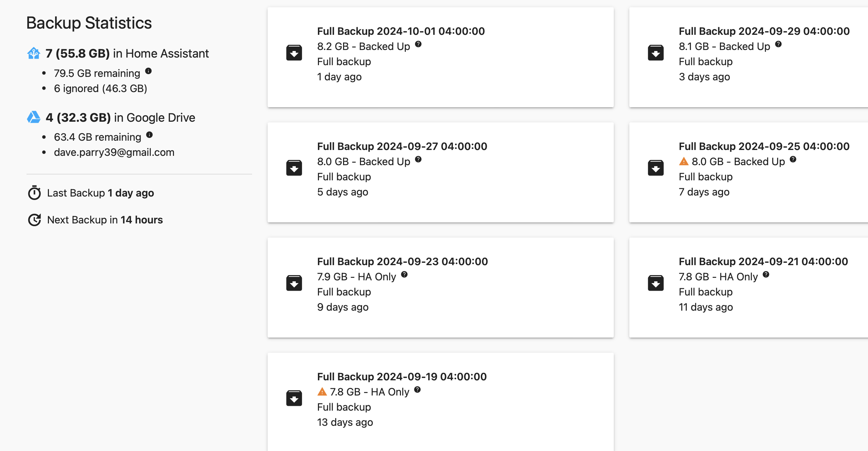Viewport: 868px width, 451px height.
Task: Click the archive icon for 2024-09-21 backup
Action: (x=655, y=283)
